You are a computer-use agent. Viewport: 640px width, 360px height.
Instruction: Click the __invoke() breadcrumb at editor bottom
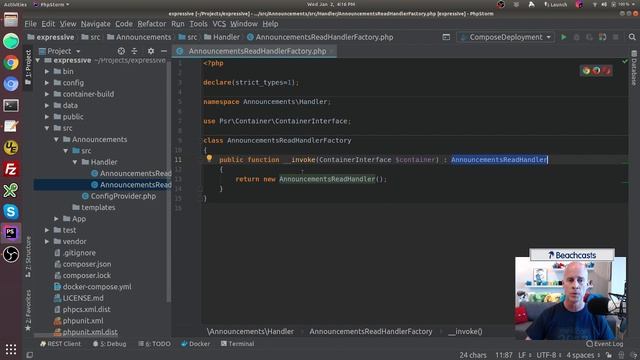465,331
